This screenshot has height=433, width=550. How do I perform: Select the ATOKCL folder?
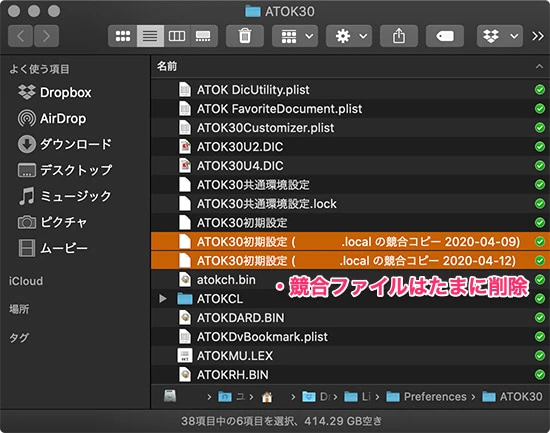pyautogui.click(x=350, y=299)
